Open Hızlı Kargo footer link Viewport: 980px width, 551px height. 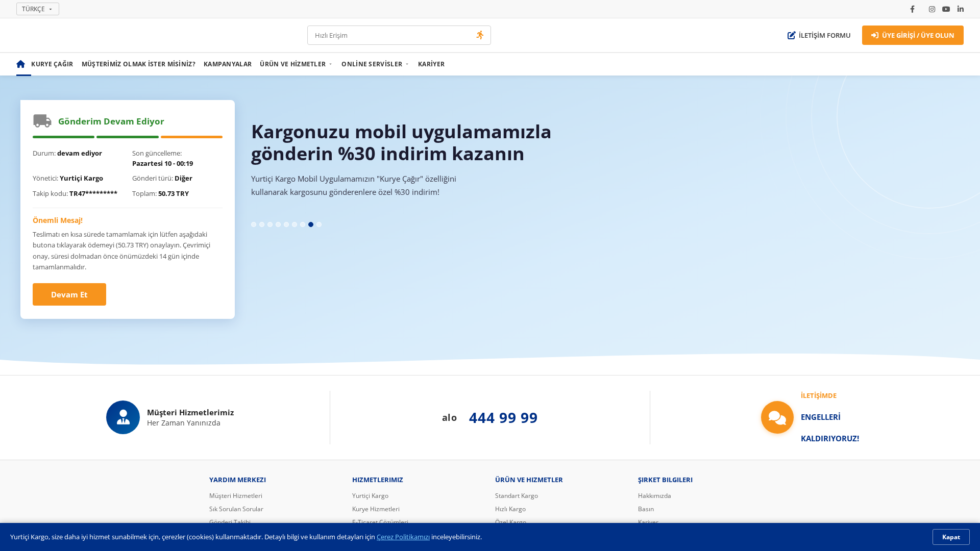(x=510, y=509)
